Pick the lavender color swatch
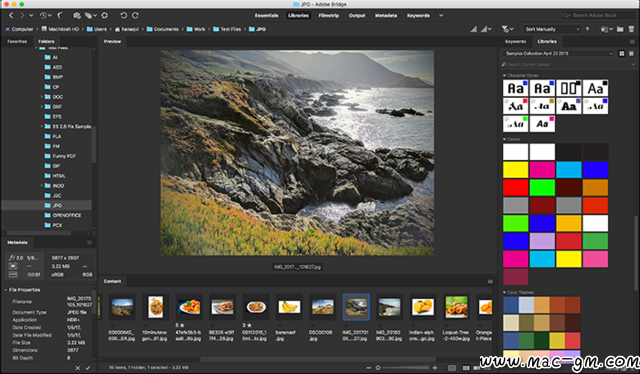This screenshot has height=374, width=640. (542, 241)
